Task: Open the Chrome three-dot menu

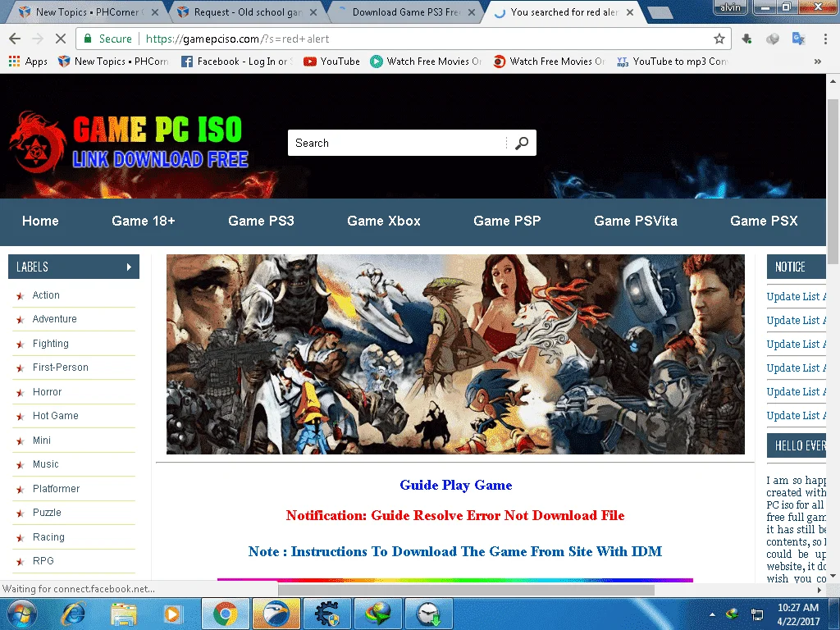Action: click(825, 39)
